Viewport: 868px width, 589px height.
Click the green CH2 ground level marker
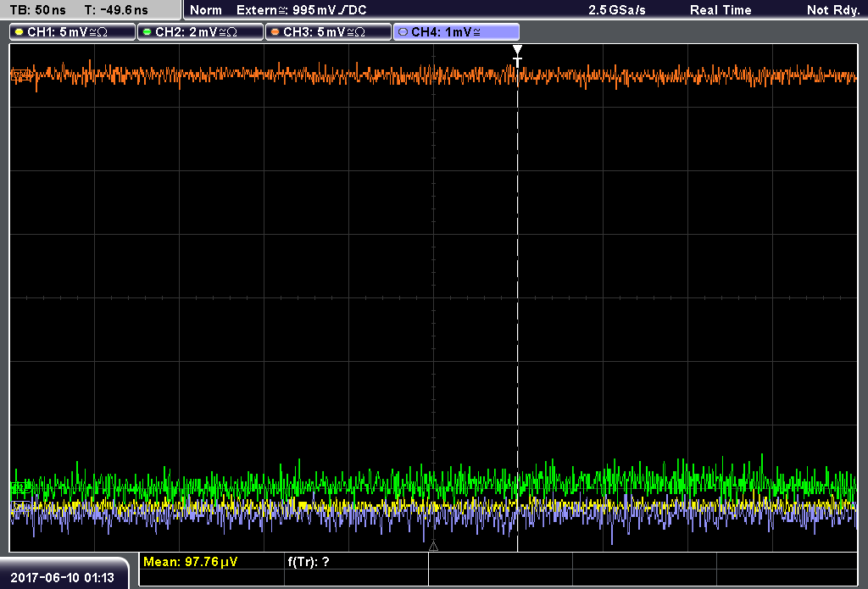pyautogui.click(x=21, y=487)
